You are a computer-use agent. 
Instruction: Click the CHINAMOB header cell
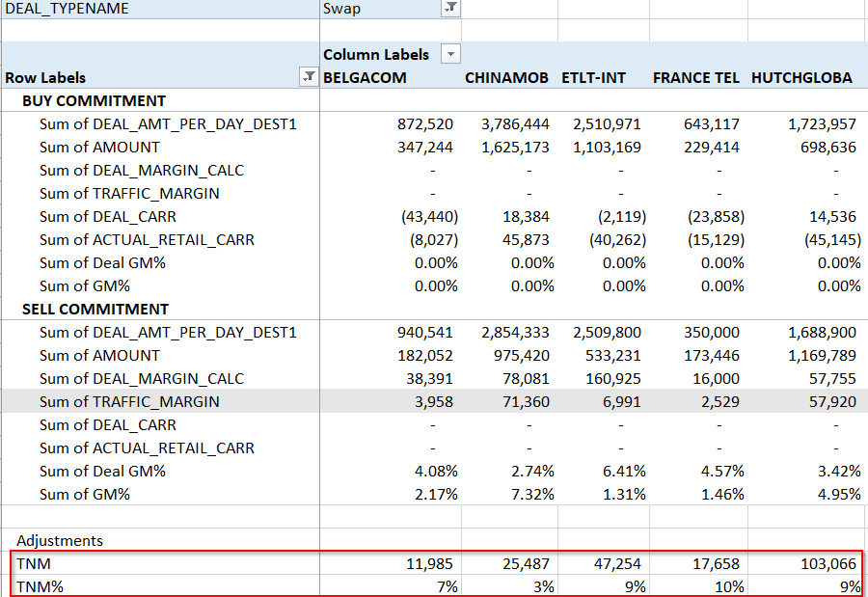[507, 77]
